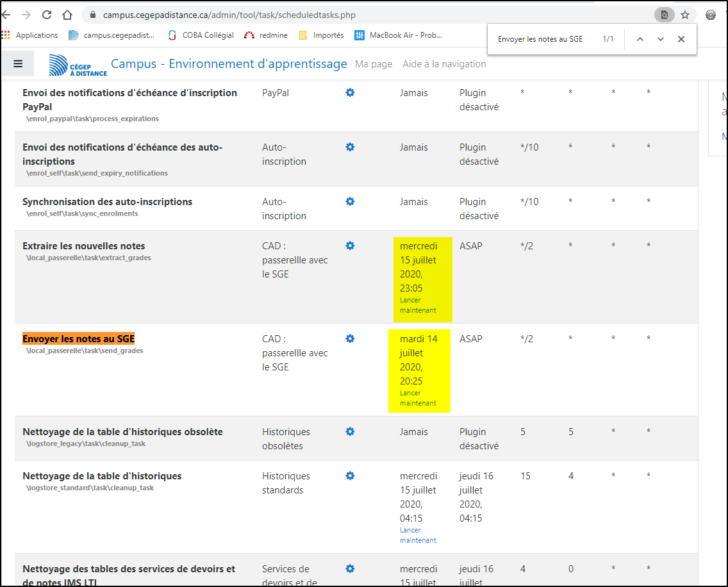Click the address bar URL
728x587 pixels.
[229, 15]
